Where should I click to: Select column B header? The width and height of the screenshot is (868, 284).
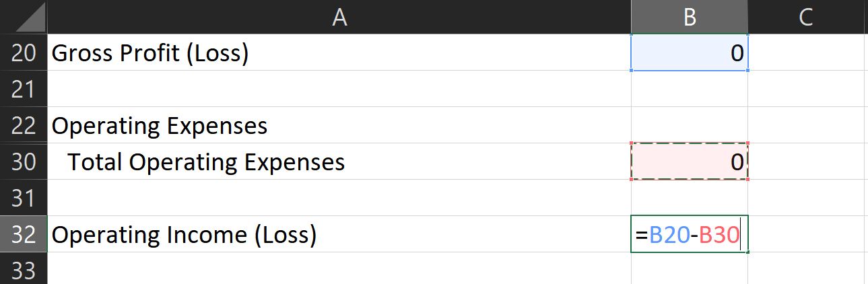pyautogui.click(x=689, y=17)
